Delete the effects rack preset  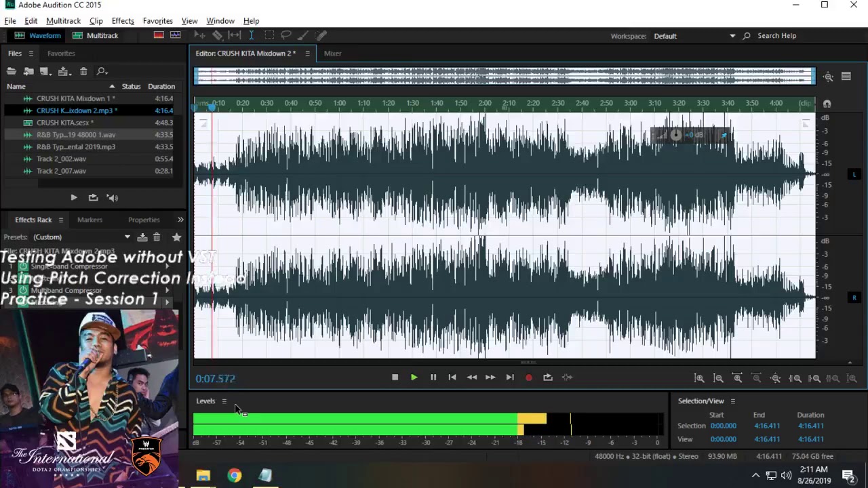coord(157,237)
